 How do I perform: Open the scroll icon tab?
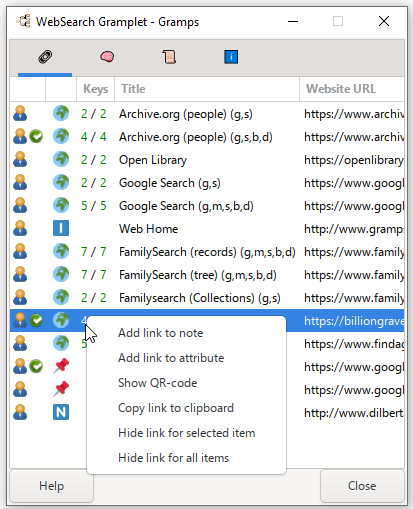pos(169,57)
